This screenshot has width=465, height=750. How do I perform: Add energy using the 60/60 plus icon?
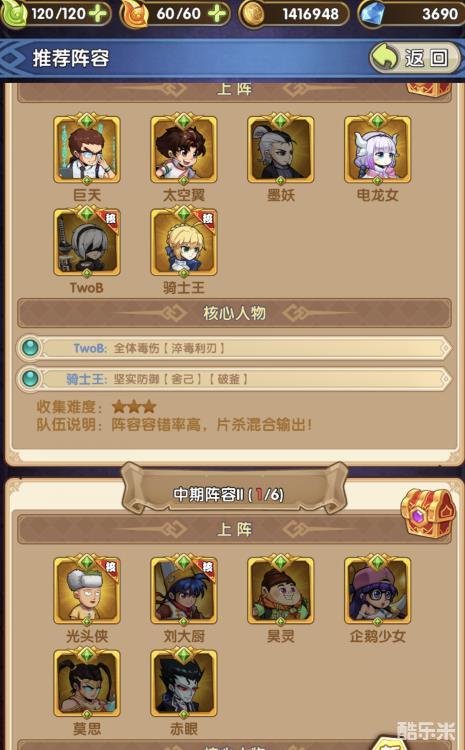(x=218, y=13)
